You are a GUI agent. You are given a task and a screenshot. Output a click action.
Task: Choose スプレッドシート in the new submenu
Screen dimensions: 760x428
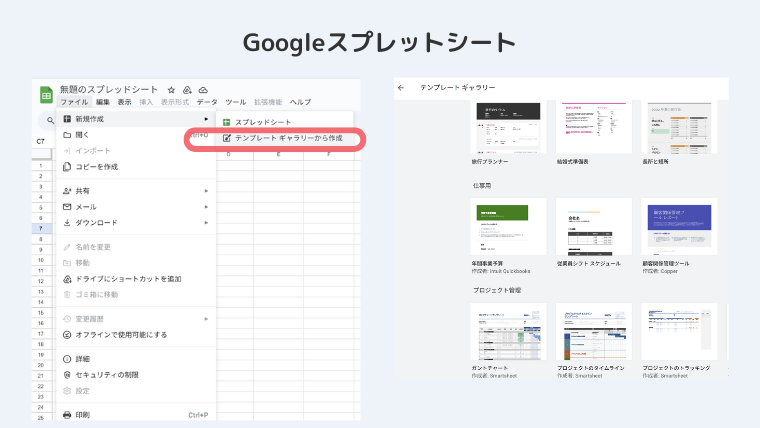285,122
